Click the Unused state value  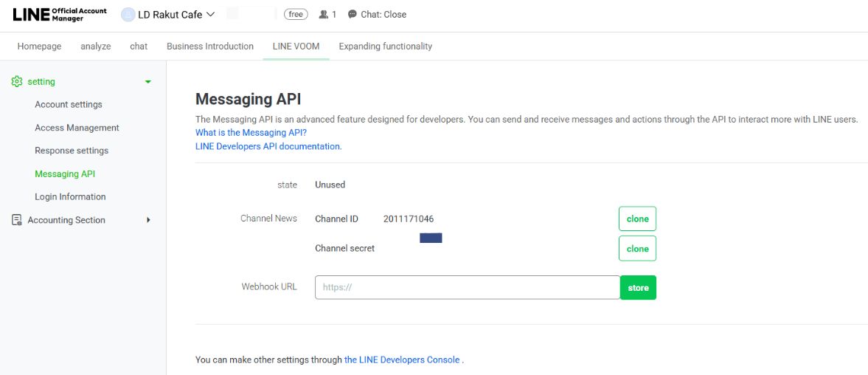(x=330, y=185)
